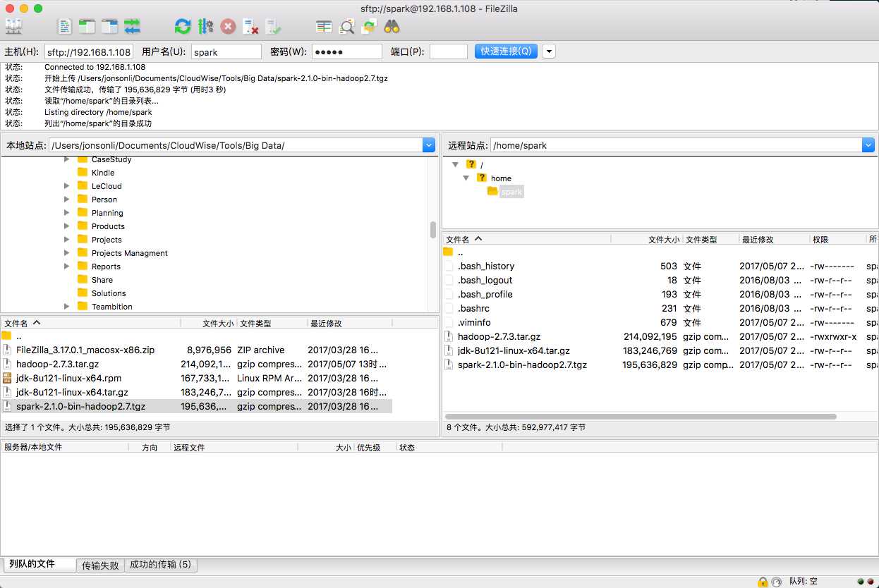Click the 端口(P) port field
This screenshot has width=879, height=588.
coord(448,51)
